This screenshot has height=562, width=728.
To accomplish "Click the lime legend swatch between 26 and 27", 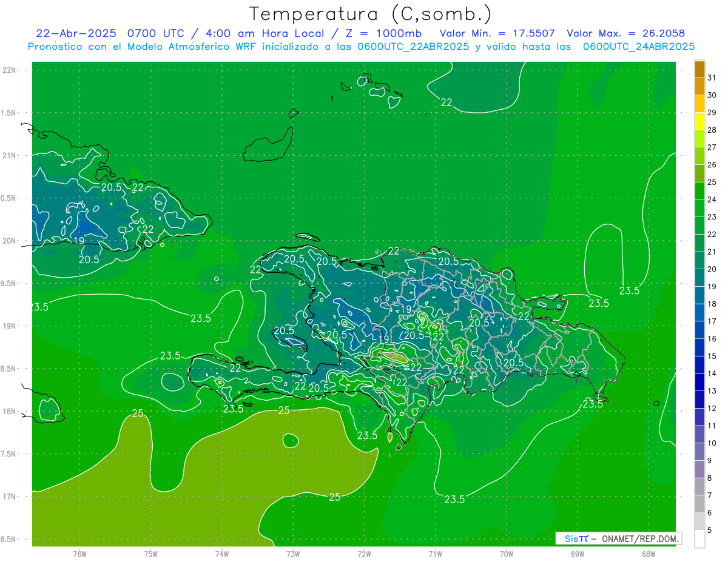I will click(x=699, y=156).
